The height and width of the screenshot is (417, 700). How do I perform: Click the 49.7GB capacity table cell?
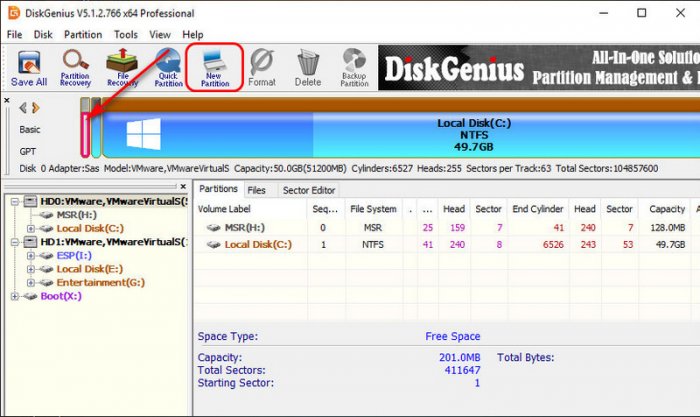(x=670, y=245)
